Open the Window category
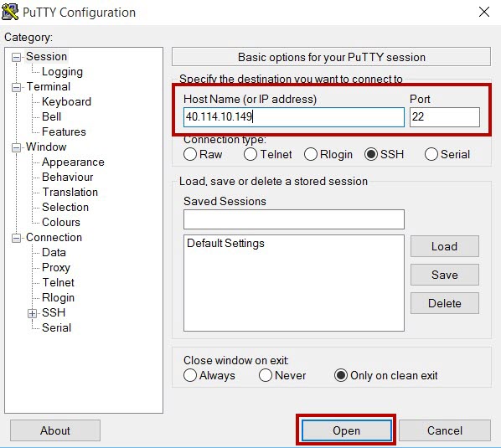Viewport: 501px width, 448px height. (x=46, y=147)
